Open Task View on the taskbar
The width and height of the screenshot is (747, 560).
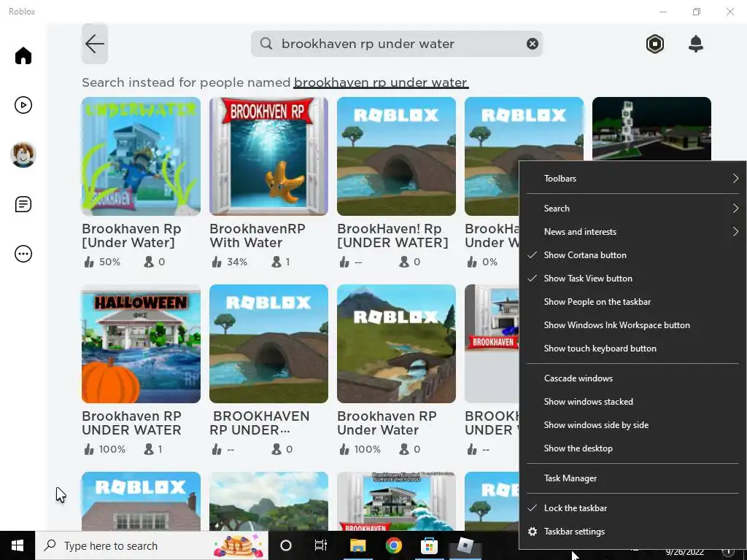(321, 545)
